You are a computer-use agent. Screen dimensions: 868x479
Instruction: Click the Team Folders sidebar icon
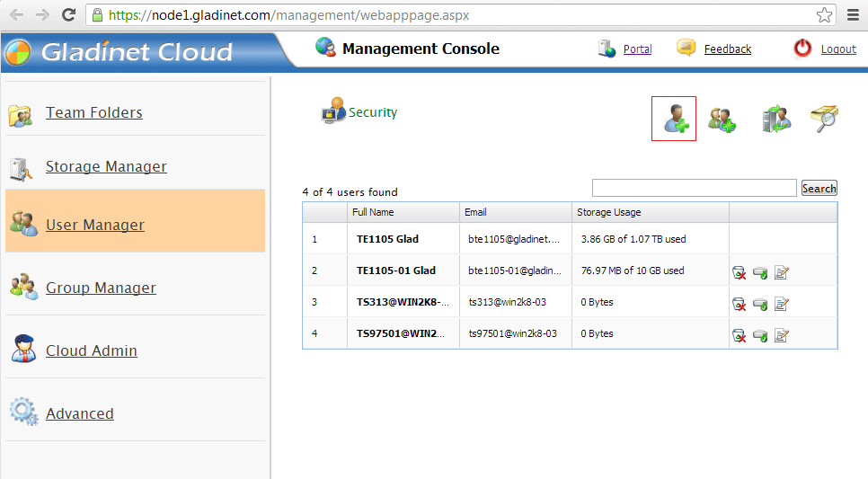[21, 115]
